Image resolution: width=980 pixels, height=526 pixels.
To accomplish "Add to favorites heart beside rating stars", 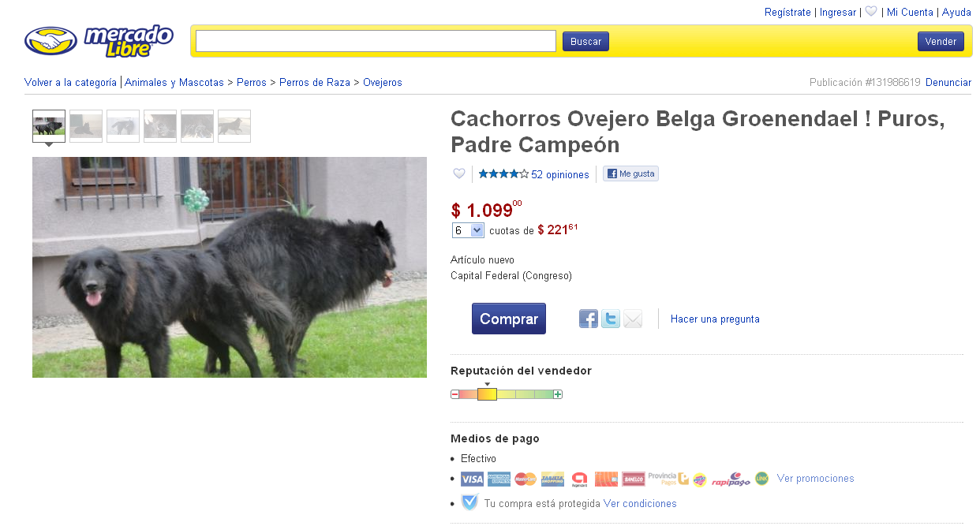I will [x=459, y=174].
